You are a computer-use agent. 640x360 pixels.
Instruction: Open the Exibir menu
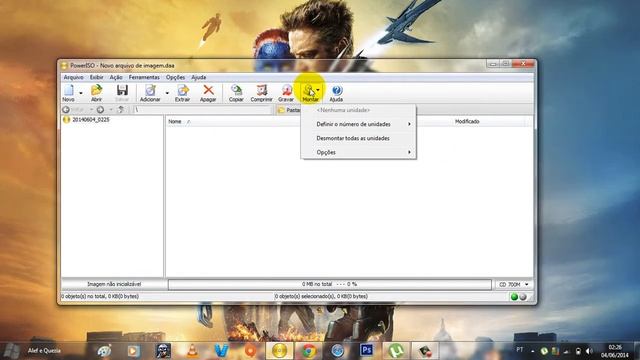tap(97, 77)
